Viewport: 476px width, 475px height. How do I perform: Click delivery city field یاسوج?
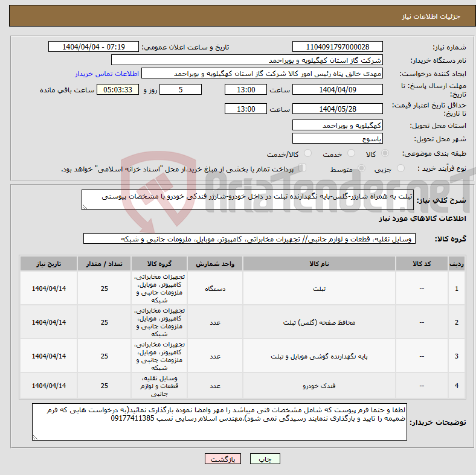click(x=337, y=138)
